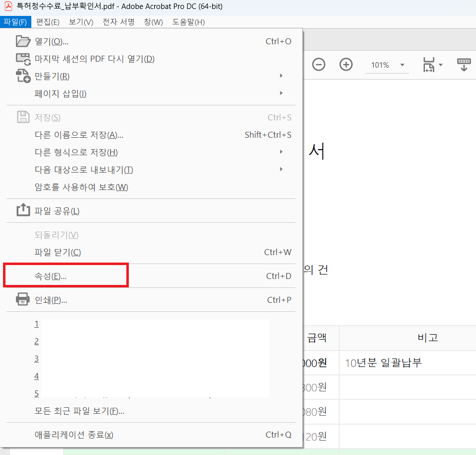
Task: Click the 만들기(R) create PDF icon
Action: (x=23, y=76)
